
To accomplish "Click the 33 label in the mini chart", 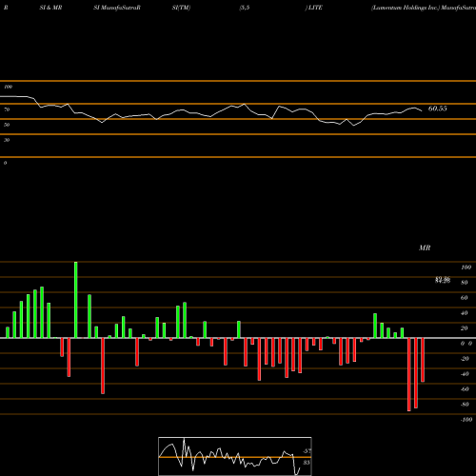I will 307,463.
